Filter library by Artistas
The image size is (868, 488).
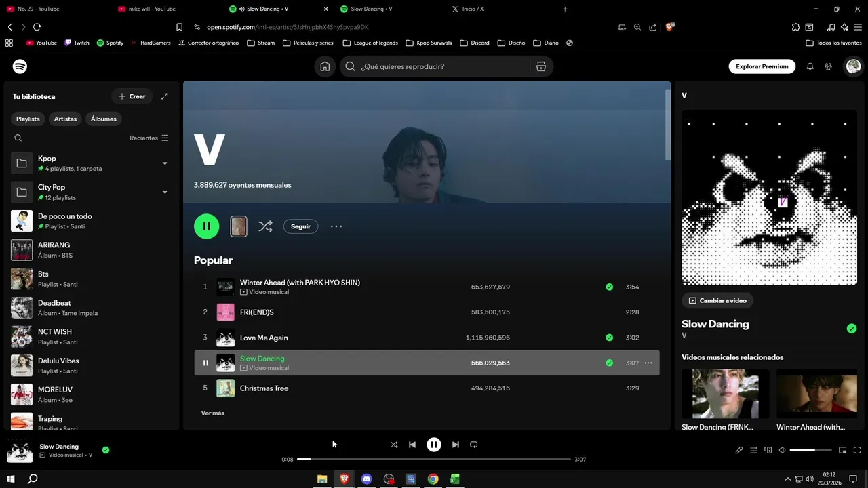pos(65,119)
